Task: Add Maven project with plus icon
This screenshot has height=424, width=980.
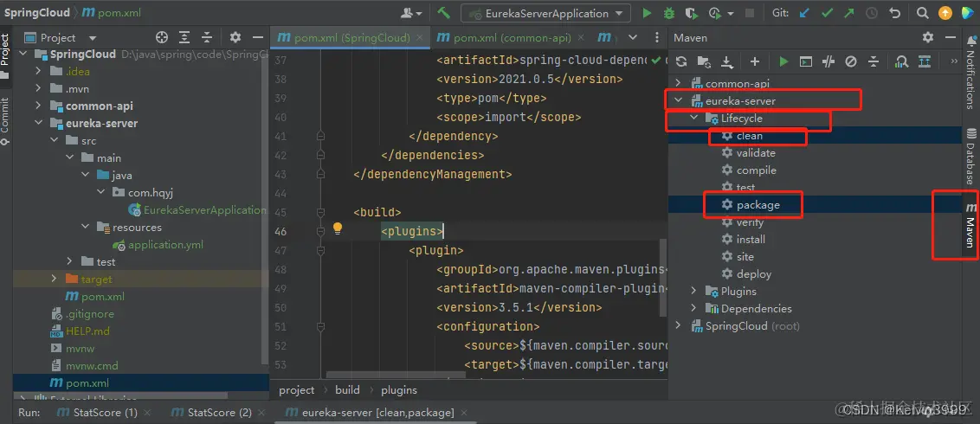Action: pos(755,61)
